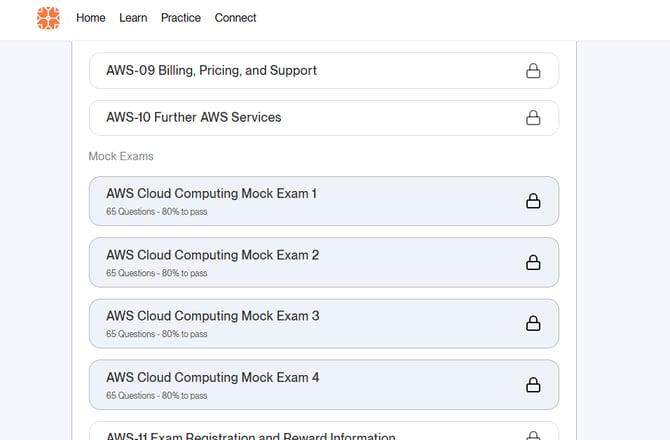670x440 pixels.
Task: Click the orange site logo
Action: 48,18
